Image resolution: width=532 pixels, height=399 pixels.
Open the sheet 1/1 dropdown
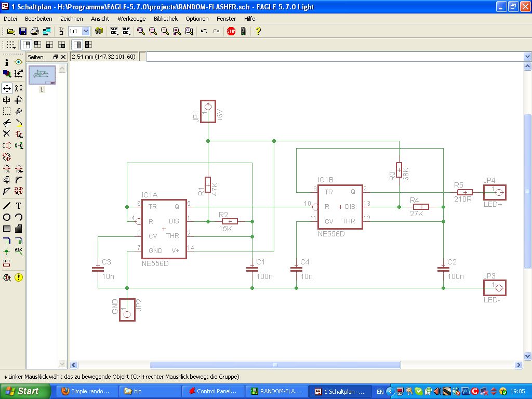pyautogui.click(x=86, y=31)
